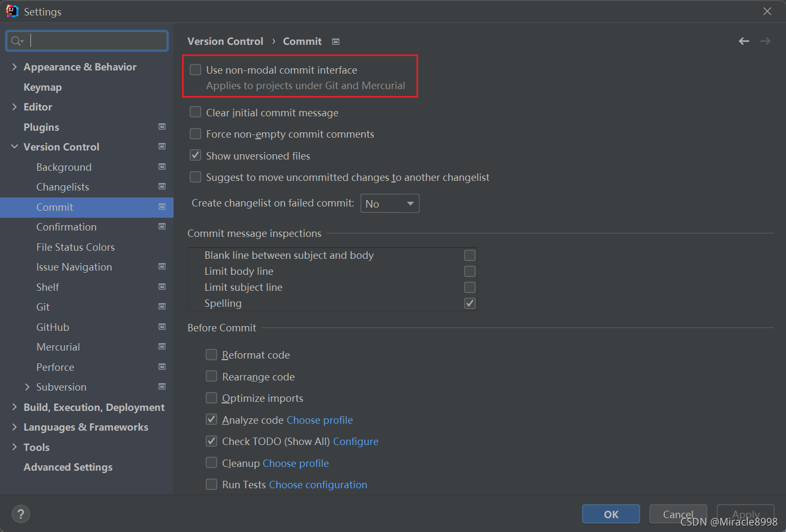Enable Reformat code before commit
This screenshot has width=786, height=532.
tap(211, 354)
